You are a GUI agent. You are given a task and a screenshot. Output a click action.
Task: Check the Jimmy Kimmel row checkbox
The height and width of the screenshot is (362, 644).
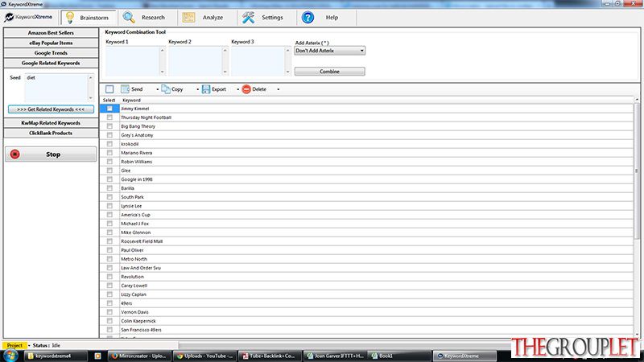click(109, 109)
